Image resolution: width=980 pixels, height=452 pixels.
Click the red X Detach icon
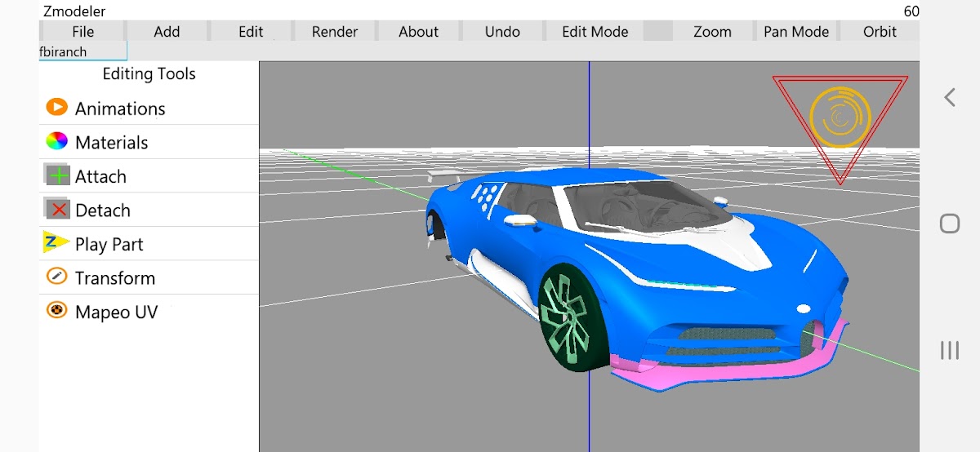click(x=57, y=210)
